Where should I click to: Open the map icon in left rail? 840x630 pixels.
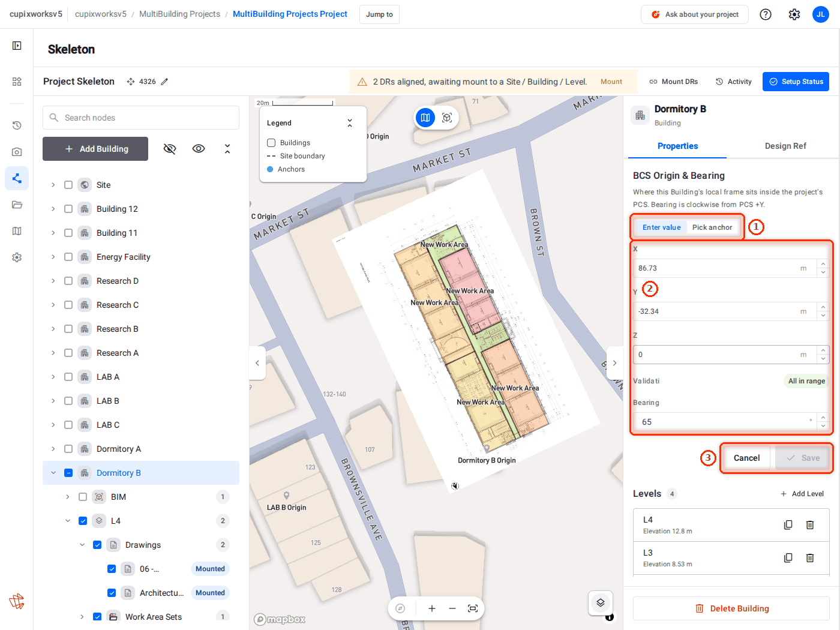point(17,231)
